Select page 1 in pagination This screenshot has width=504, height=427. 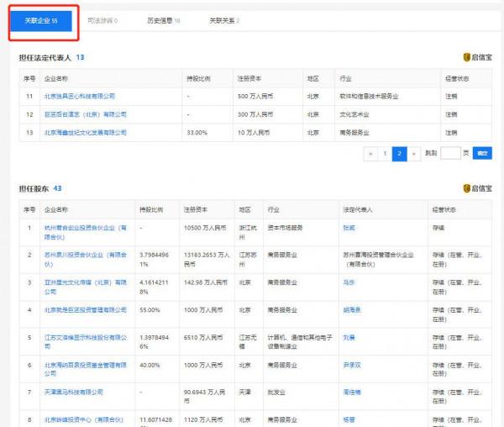(385, 154)
